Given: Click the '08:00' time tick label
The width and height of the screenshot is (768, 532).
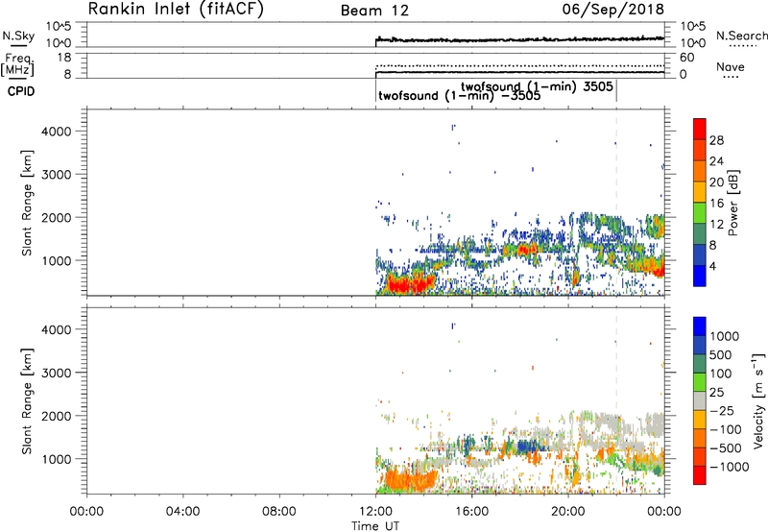Looking at the screenshot, I should [x=278, y=512].
